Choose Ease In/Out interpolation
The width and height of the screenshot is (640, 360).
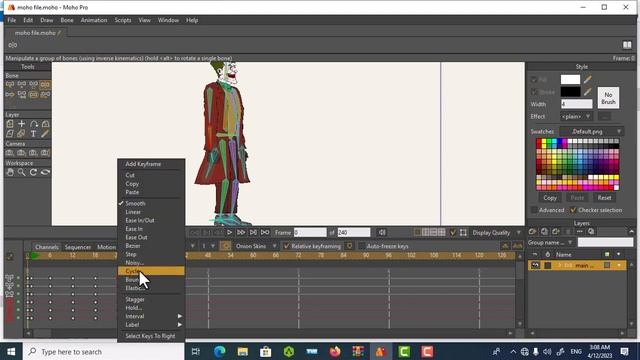[x=151, y=220]
